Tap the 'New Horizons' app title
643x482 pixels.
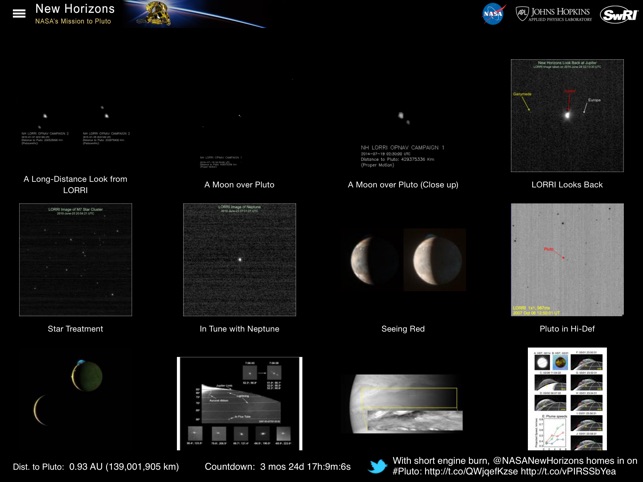point(75,9)
